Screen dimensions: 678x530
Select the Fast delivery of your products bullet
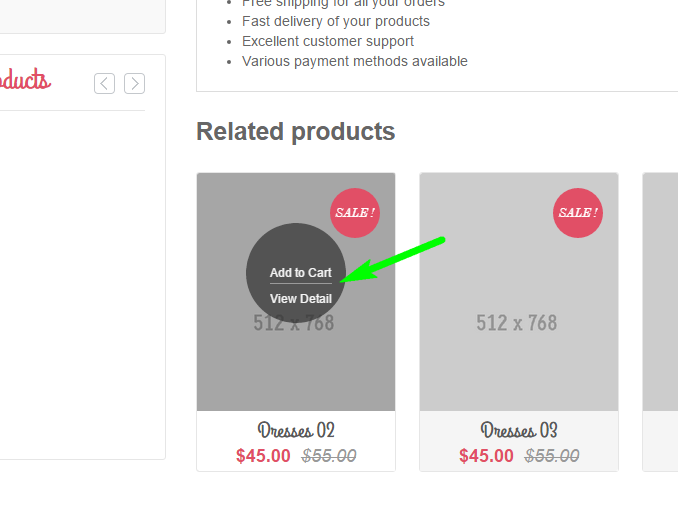pyautogui.click(x=335, y=21)
